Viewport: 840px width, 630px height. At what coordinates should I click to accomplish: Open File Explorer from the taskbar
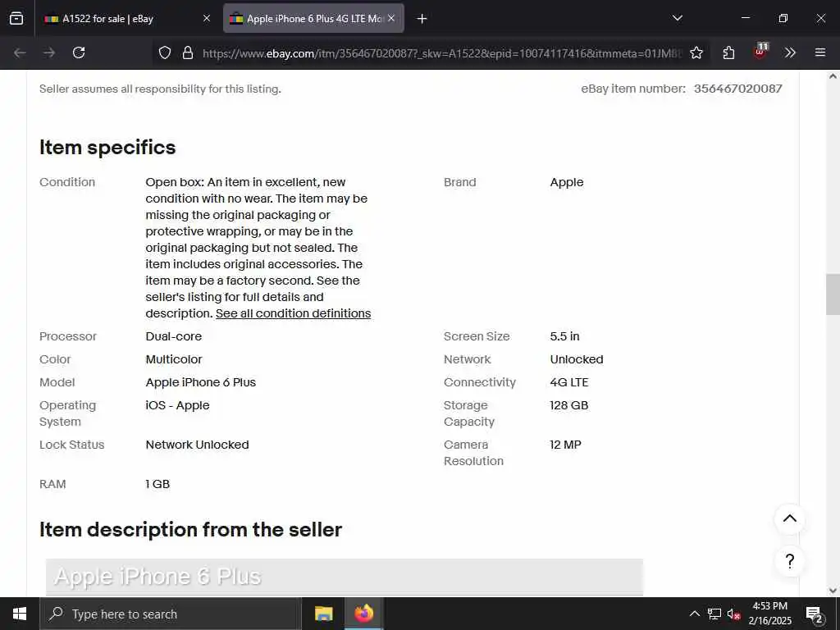click(x=323, y=614)
